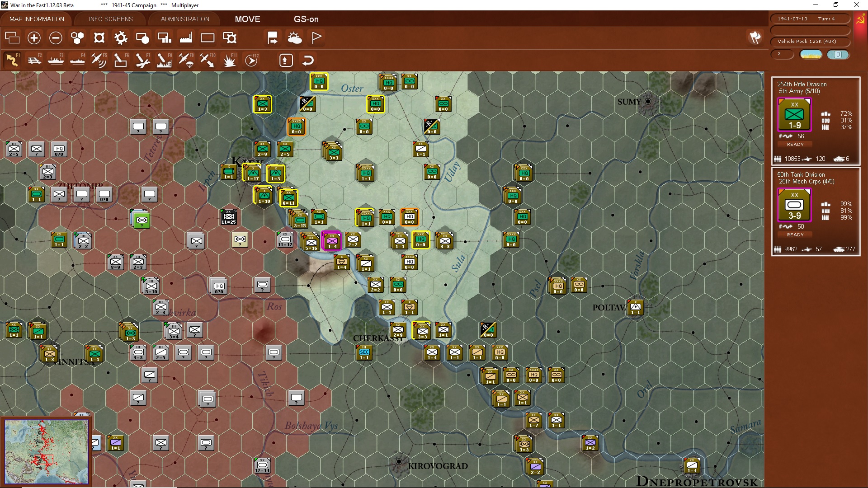The width and height of the screenshot is (868, 488).
Task: Zoom out with the minus icon
Action: click(x=56, y=38)
